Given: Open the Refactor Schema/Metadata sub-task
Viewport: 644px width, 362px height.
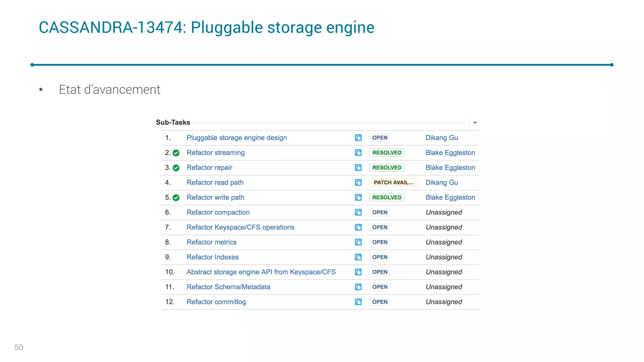Looking at the screenshot, I should [x=228, y=287].
